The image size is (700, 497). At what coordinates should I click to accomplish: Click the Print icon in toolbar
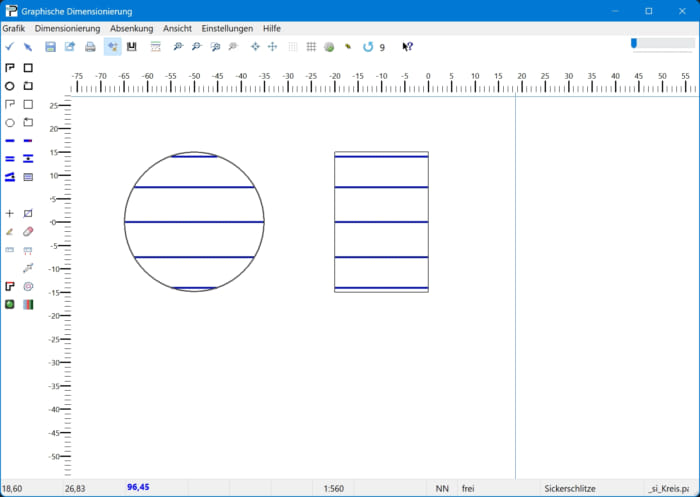point(90,47)
